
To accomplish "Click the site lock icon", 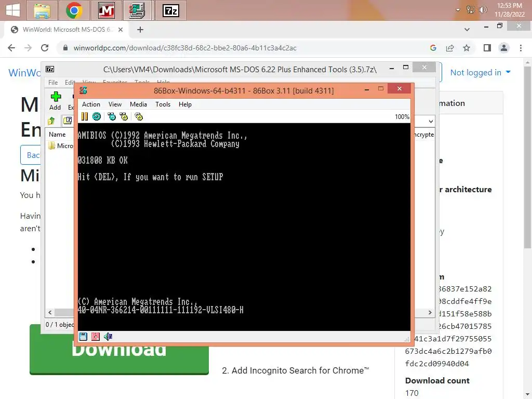I will (65, 48).
